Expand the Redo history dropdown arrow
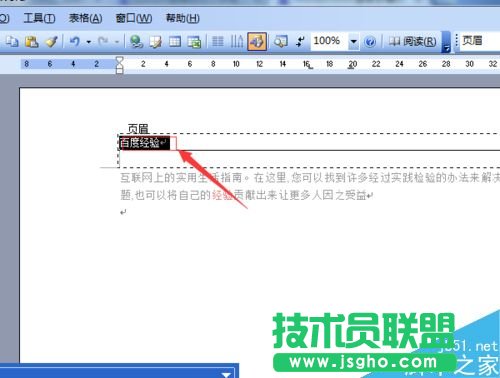Image resolution: width=500 pixels, height=378 pixels. [x=117, y=42]
